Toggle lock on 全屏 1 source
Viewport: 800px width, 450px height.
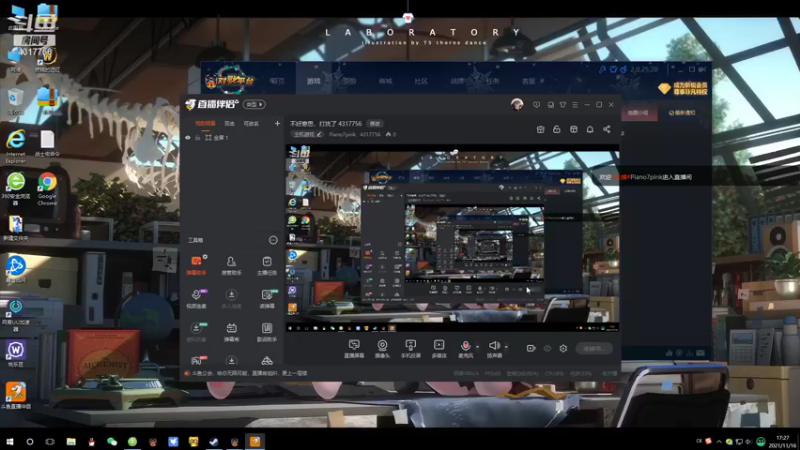[x=197, y=138]
